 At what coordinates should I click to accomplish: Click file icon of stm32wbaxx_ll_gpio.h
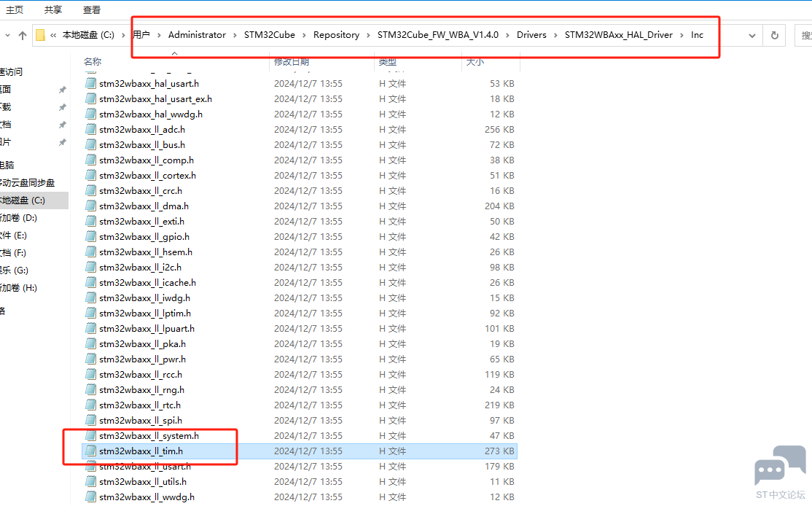90,237
